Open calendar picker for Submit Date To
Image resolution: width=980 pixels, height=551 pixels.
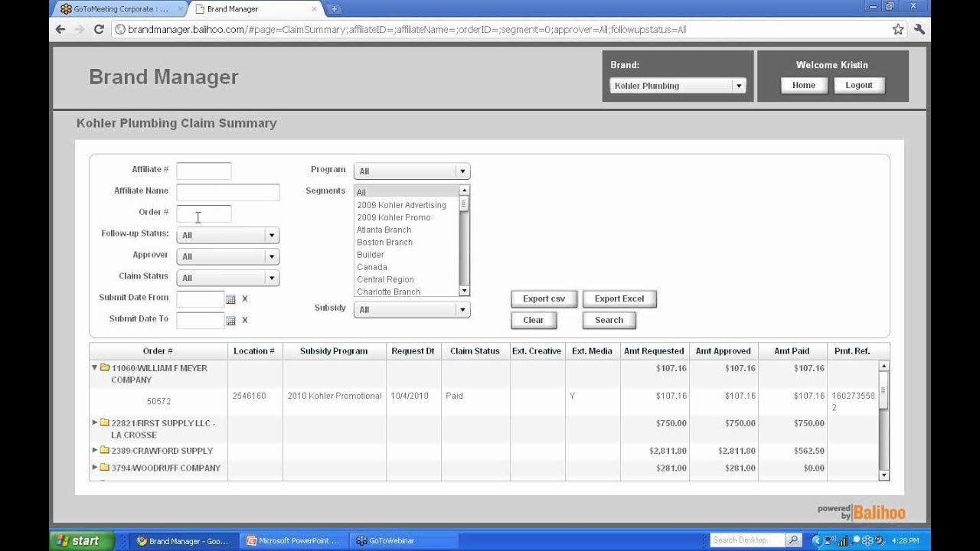point(230,321)
